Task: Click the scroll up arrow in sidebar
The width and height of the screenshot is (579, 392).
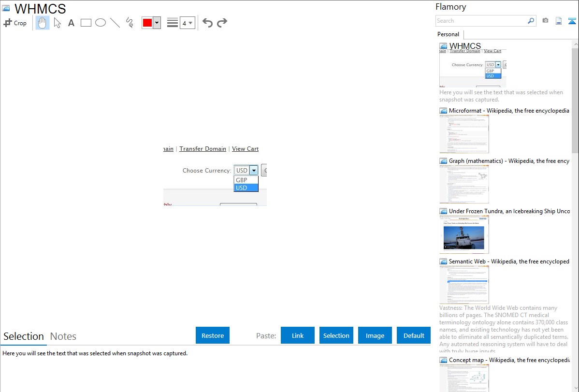Action: pyautogui.click(x=575, y=44)
